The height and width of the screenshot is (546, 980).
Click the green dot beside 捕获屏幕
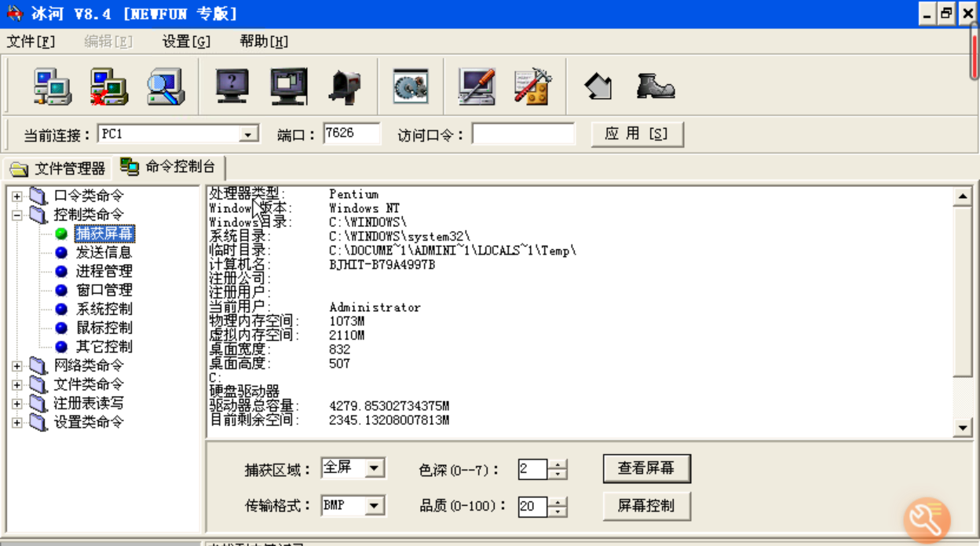click(61, 233)
